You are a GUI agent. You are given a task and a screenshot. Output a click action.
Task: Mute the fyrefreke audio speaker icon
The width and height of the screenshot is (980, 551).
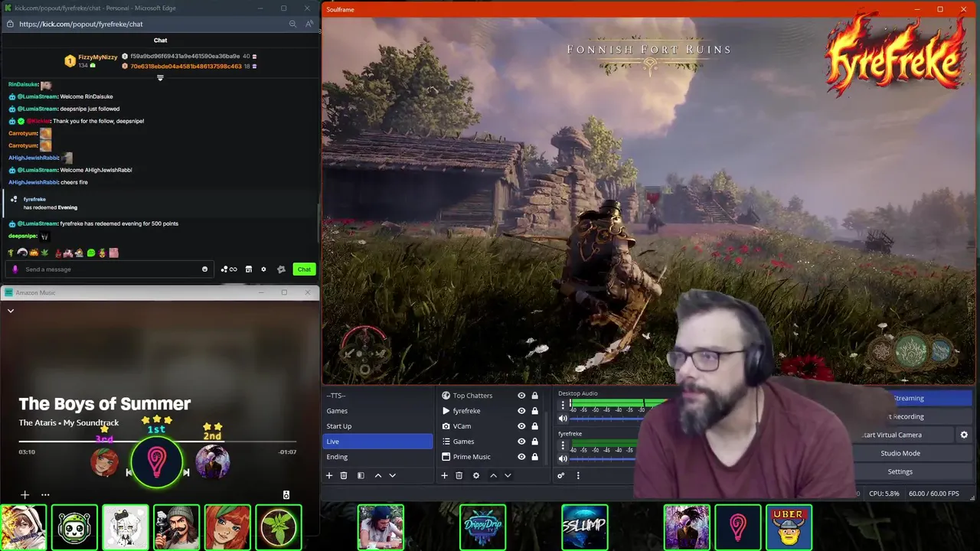[x=563, y=458]
